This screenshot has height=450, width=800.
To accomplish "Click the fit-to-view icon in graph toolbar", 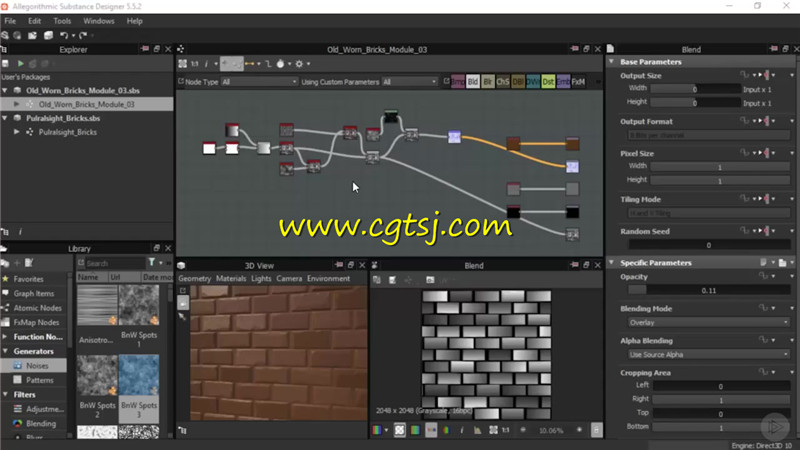I will [183, 64].
